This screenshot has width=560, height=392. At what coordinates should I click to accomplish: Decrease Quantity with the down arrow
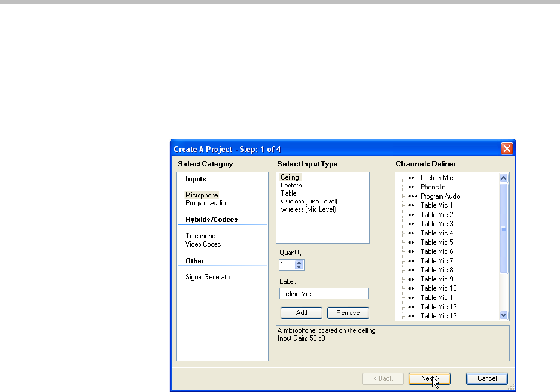pos(300,267)
